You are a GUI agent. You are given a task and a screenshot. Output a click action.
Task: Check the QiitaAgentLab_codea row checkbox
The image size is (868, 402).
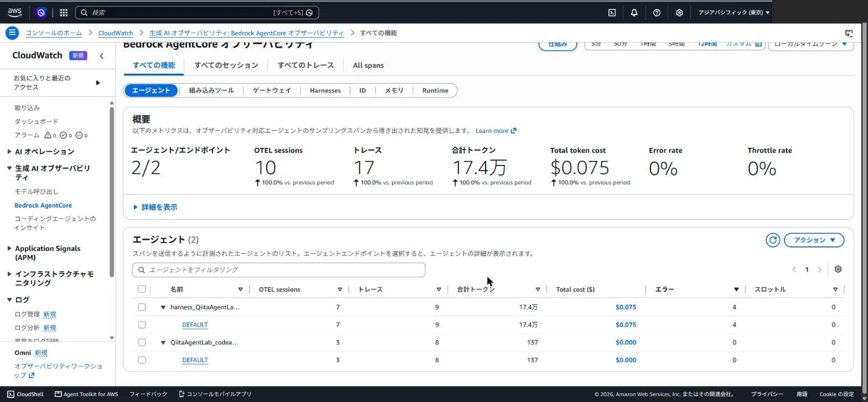click(142, 342)
